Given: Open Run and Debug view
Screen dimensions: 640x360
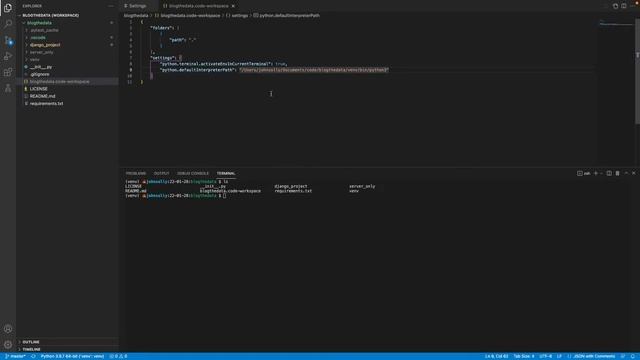Looking at the screenshot, I should [x=8, y=56].
